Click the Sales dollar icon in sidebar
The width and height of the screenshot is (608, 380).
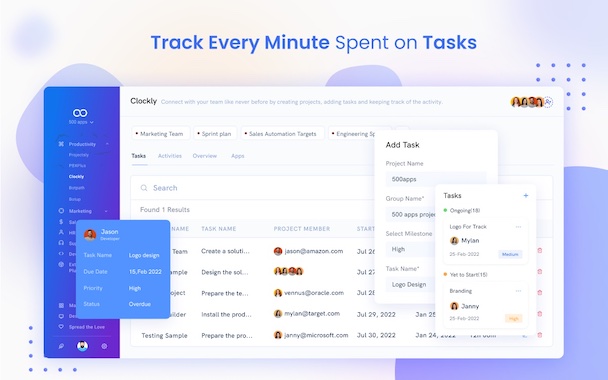[61, 222]
